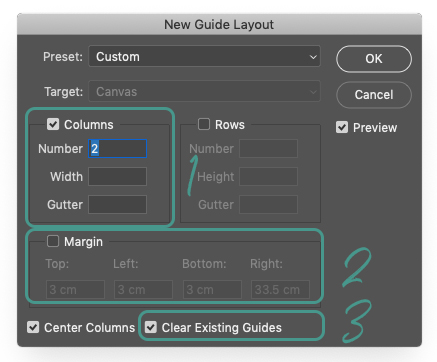This screenshot has height=362, width=437.
Task: Uncheck the Columns checkbox
Action: click(53, 124)
